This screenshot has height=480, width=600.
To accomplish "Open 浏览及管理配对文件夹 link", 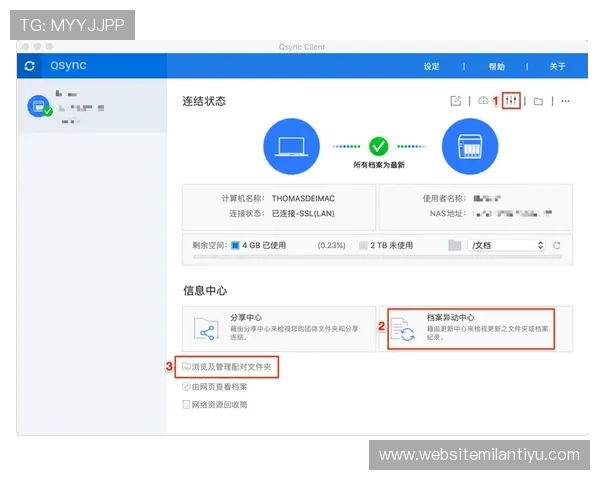I will 227,367.
